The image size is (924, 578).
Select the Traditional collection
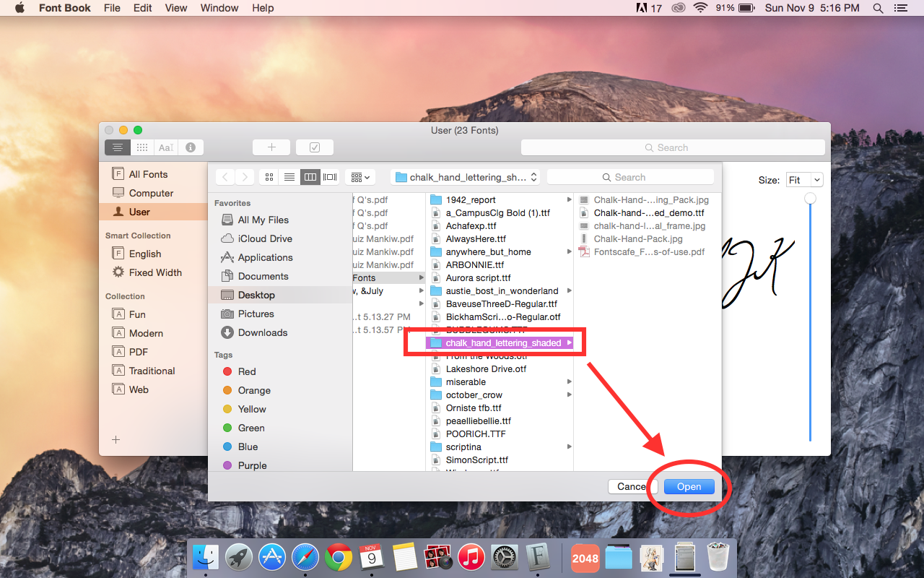tap(152, 371)
